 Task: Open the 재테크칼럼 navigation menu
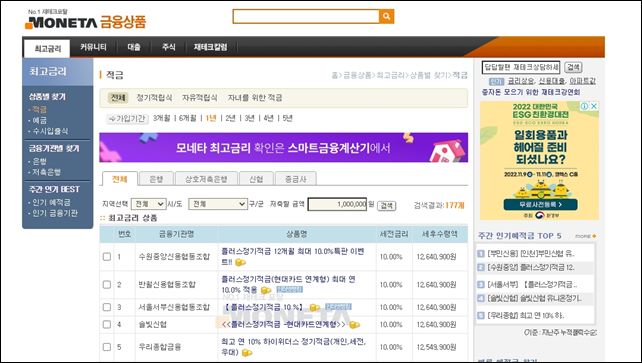210,47
